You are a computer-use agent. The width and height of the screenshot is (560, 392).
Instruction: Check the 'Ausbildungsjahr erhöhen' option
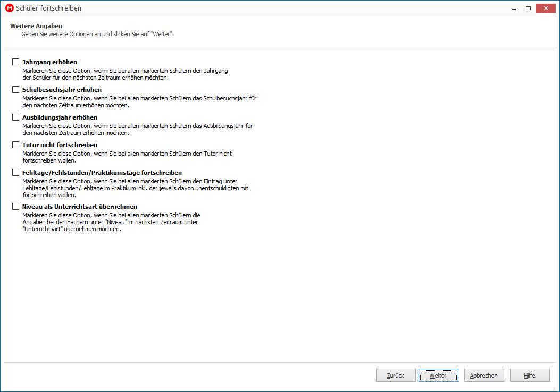pos(16,117)
